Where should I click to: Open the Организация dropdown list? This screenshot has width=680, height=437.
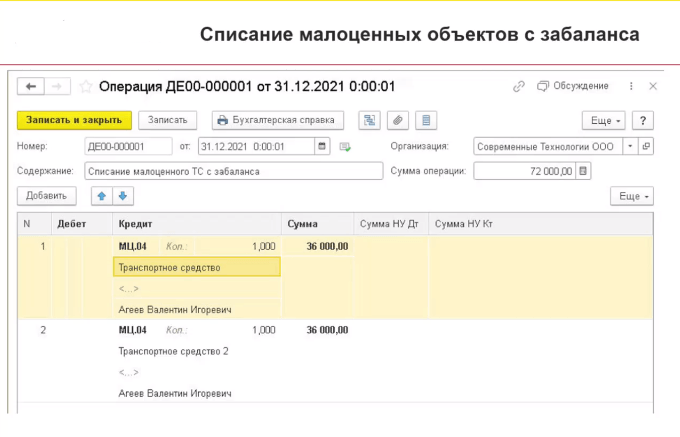pyautogui.click(x=629, y=146)
